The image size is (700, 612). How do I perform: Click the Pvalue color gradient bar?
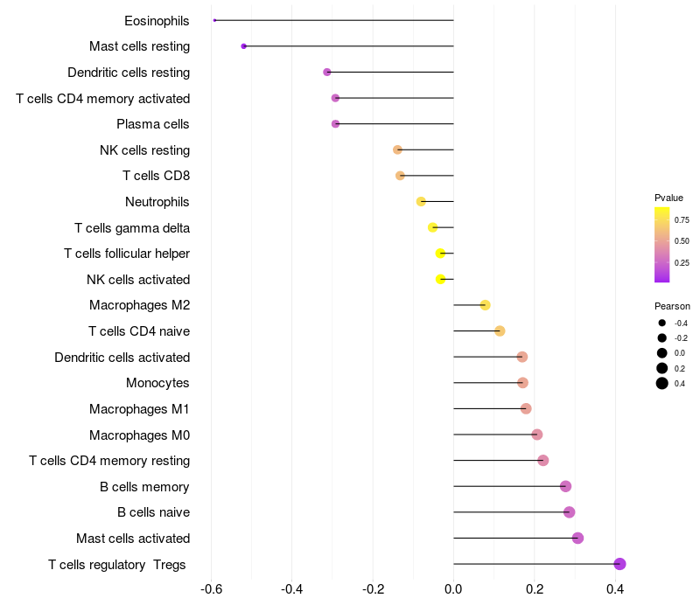click(x=661, y=245)
